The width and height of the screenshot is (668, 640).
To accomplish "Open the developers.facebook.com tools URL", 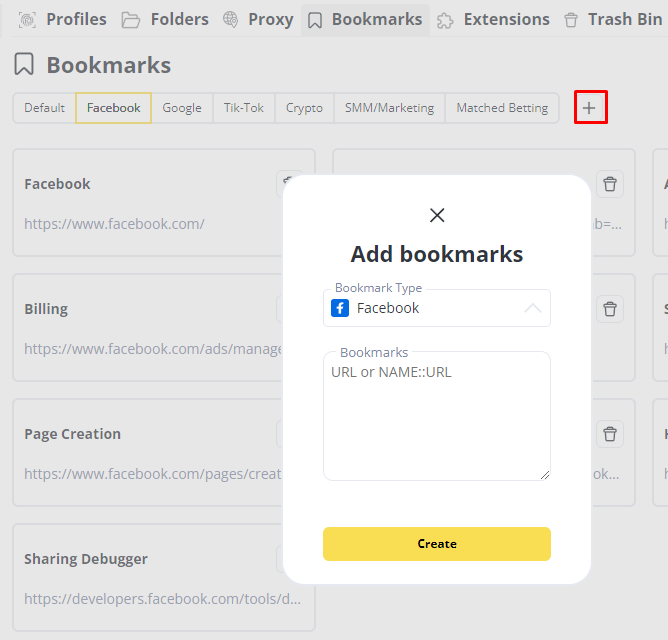I will point(162,599).
